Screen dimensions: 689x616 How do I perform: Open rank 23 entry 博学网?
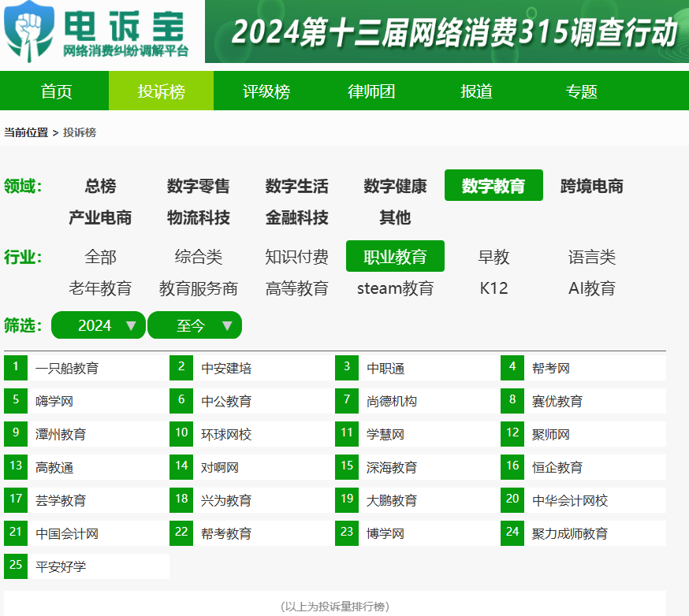tap(418, 533)
